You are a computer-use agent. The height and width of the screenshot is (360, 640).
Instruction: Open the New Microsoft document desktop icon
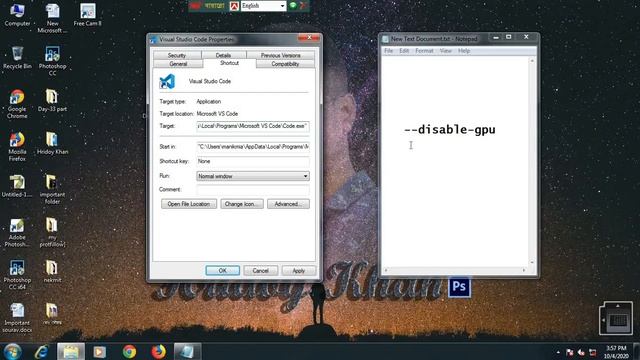point(52,18)
